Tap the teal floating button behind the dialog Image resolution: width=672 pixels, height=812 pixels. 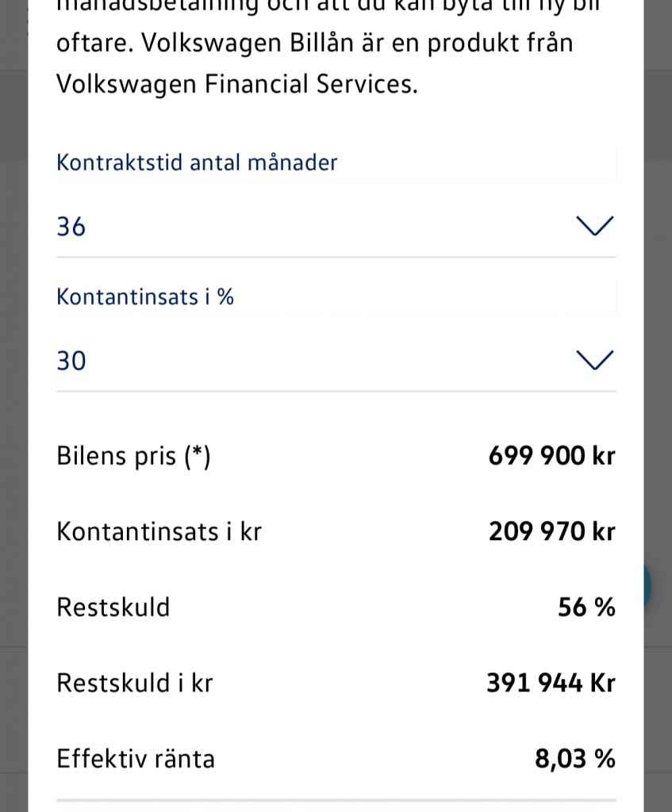pos(648,587)
